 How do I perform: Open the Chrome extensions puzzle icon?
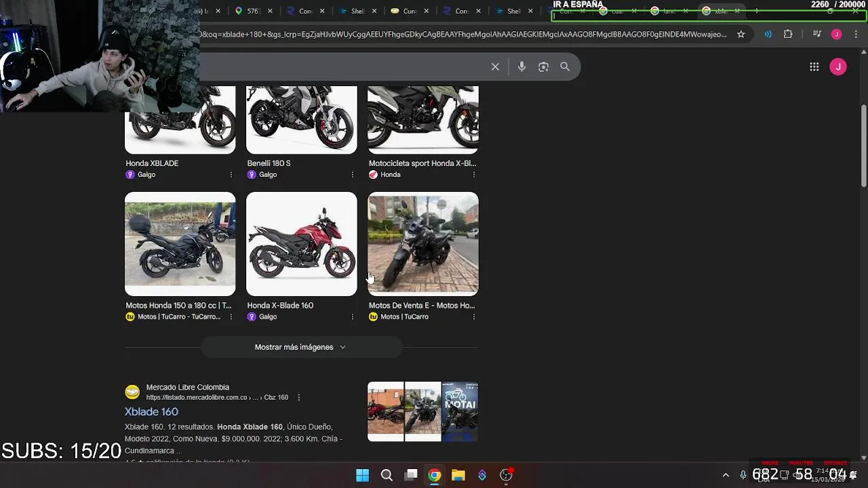(788, 34)
